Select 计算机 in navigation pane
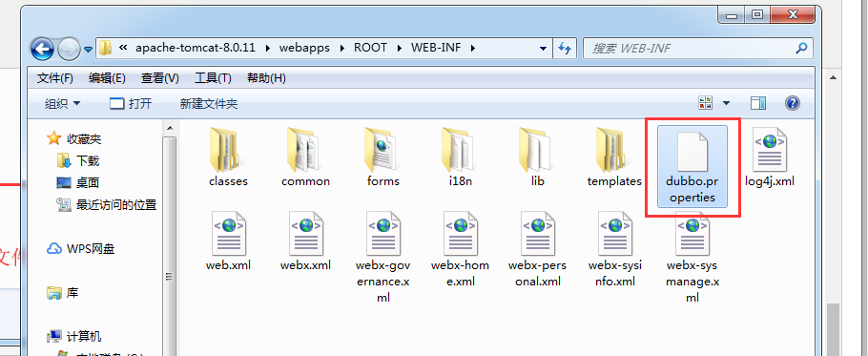The image size is (868, 356). 74,337
